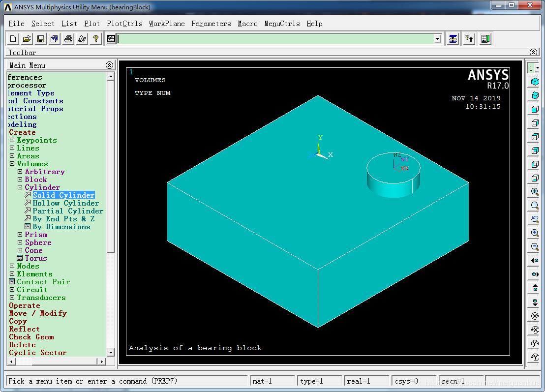Save analysis with the floppy disk icon
The width and height of the screenshot is (545, 392).
click(x=41, y=39)
